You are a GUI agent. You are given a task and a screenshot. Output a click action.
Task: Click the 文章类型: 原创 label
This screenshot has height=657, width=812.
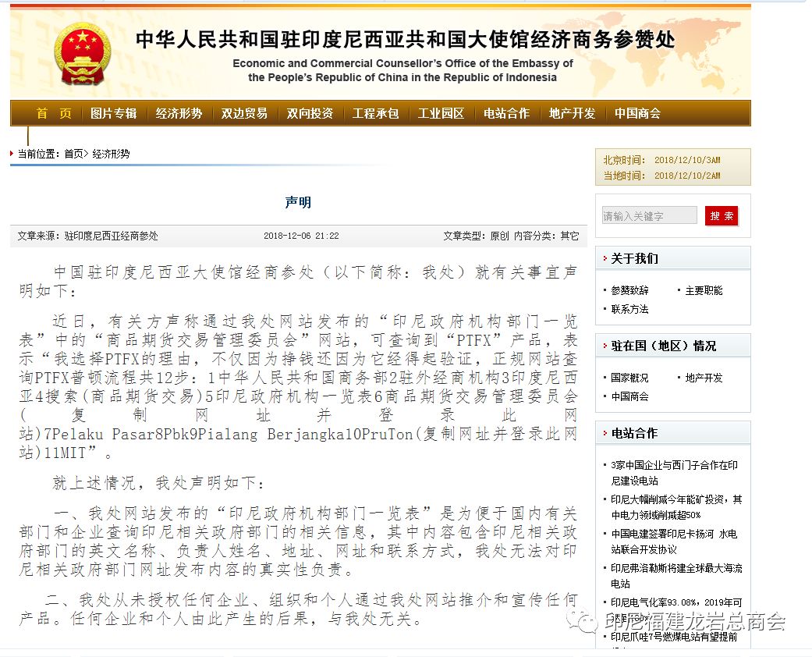click(476, 236)
